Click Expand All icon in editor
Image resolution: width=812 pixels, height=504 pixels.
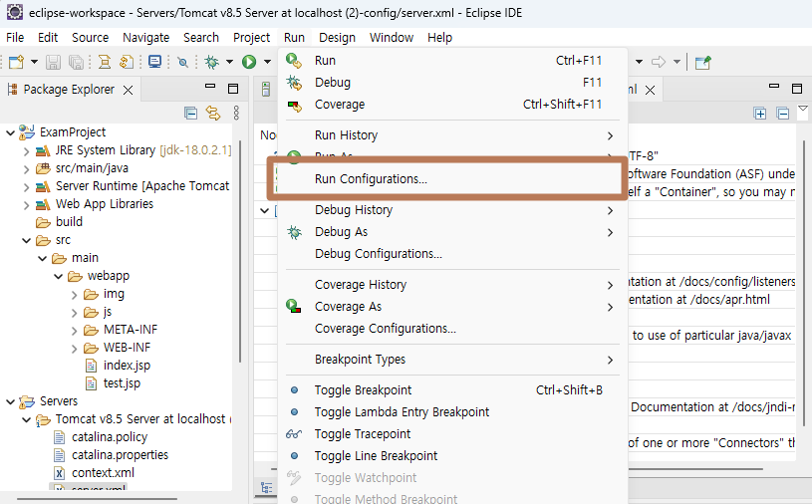(760, 113)
